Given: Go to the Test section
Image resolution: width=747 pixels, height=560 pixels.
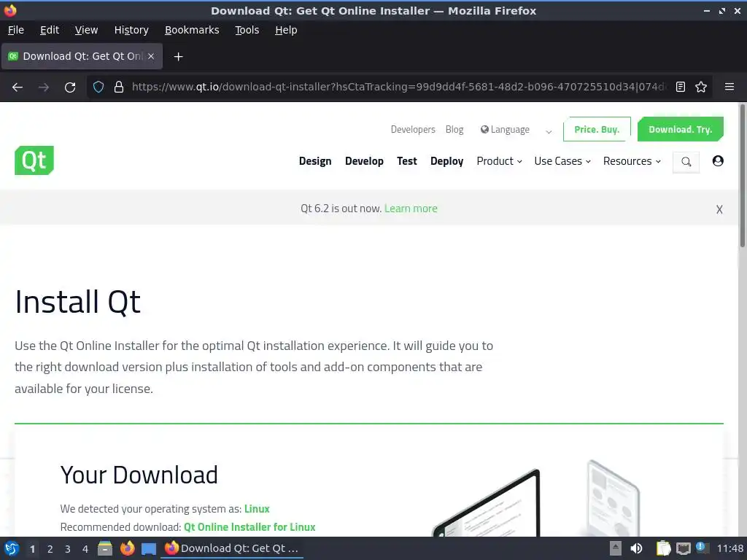Looking at the screenshot, I should (x=407, y=161).
